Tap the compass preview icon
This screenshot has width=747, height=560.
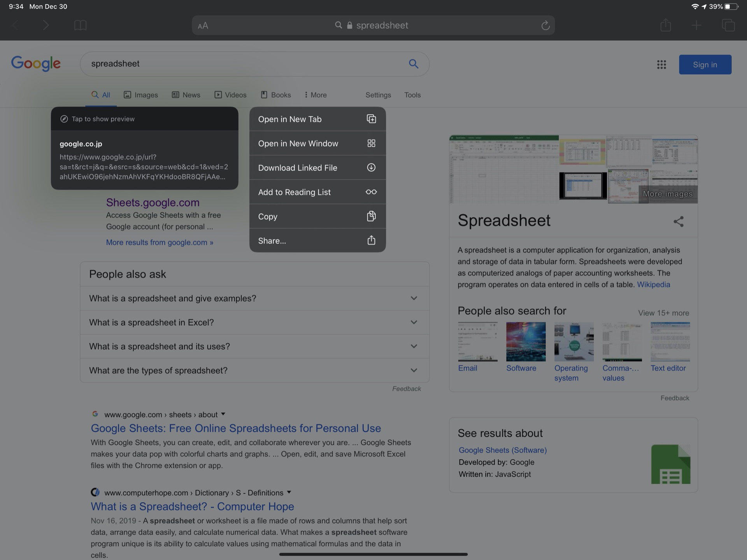click(x=64, y=119)
